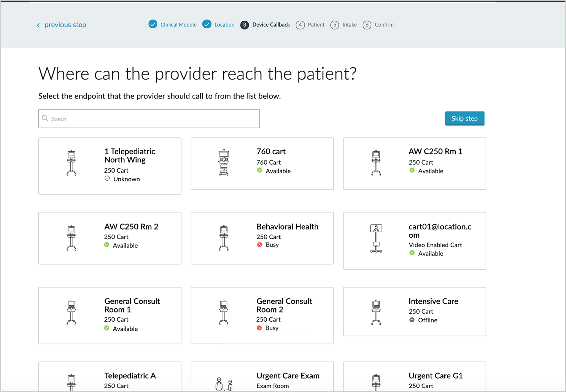This screenshot has width=566, height=392.
Task: Click the 760 Cart type label
Action: point(269,162)
